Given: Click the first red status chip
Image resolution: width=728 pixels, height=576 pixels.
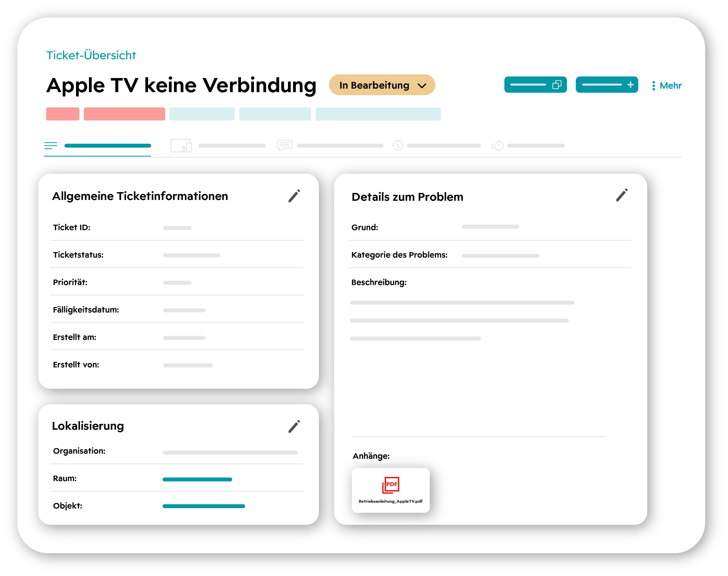Looking at the screenshot, I should click(62, 114).
